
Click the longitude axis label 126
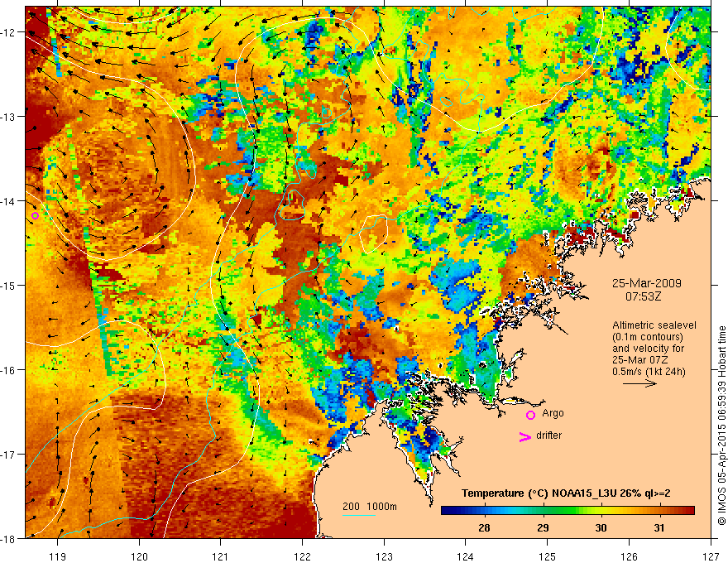pos(629,556)
